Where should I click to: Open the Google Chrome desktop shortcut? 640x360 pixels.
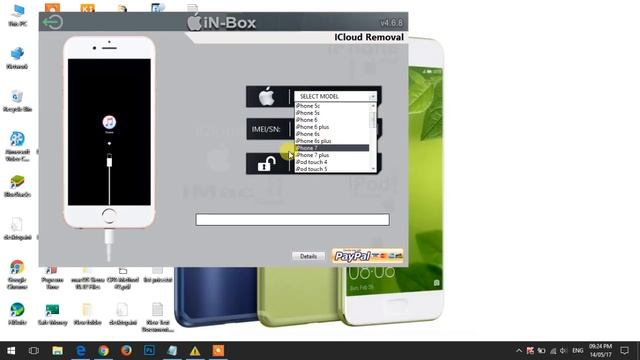(17, 274)
